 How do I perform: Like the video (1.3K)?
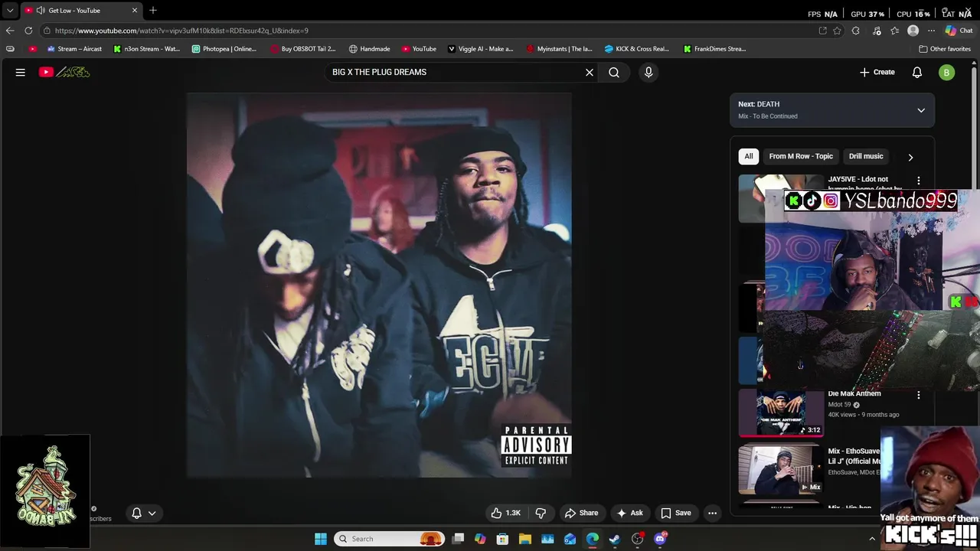pyautogui.click(x=506, y=513)
